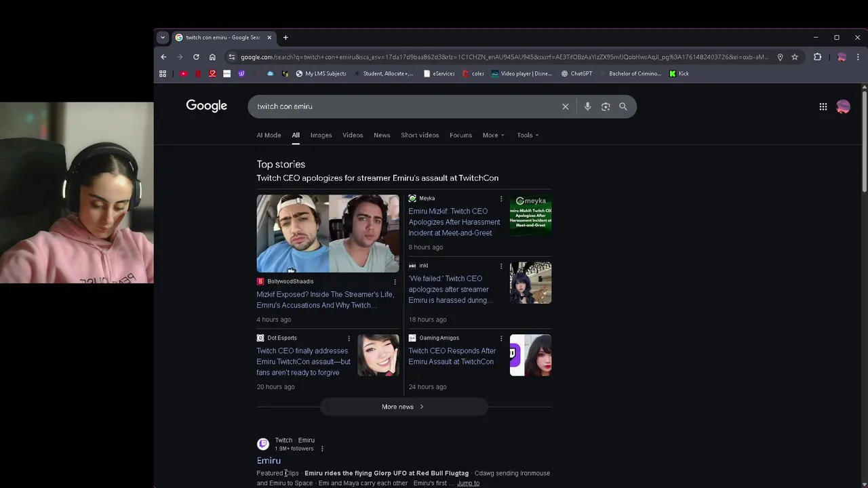Screen dimensions: 868x488
Task: Open the Bachelor of Crimino... bookmark
Action: coord(630,73)
